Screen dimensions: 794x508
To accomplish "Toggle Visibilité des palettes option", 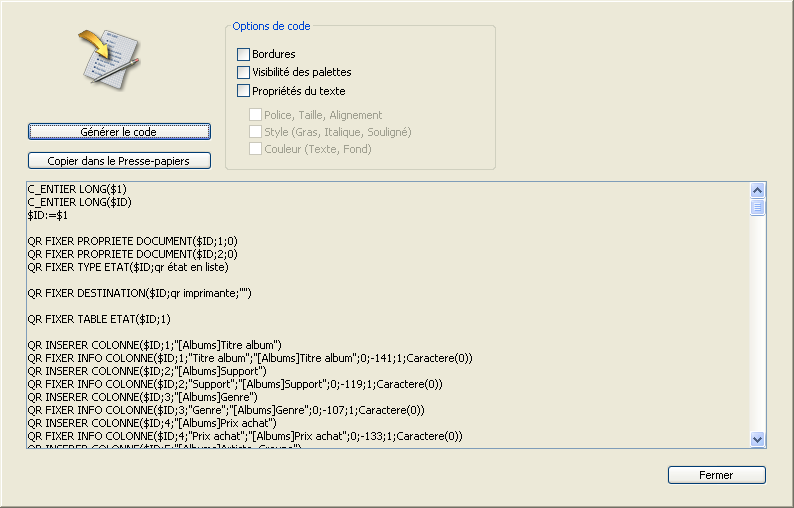I will click(x=243, y=72).
